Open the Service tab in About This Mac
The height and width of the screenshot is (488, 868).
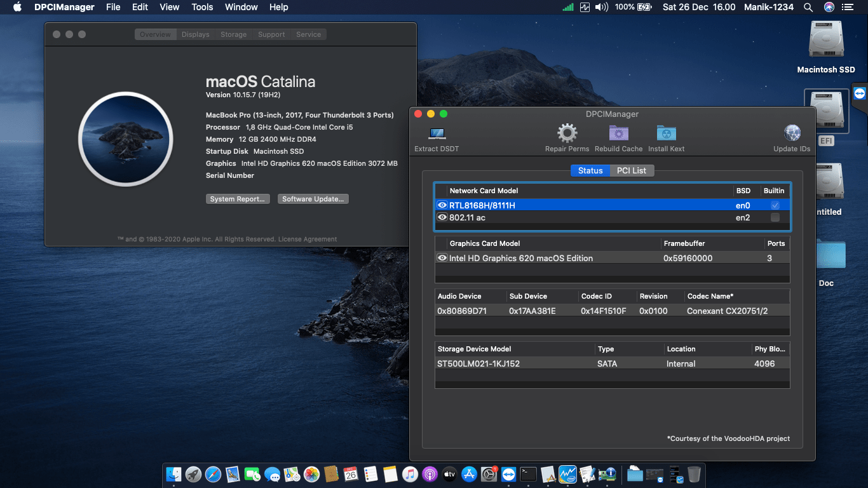308,34
